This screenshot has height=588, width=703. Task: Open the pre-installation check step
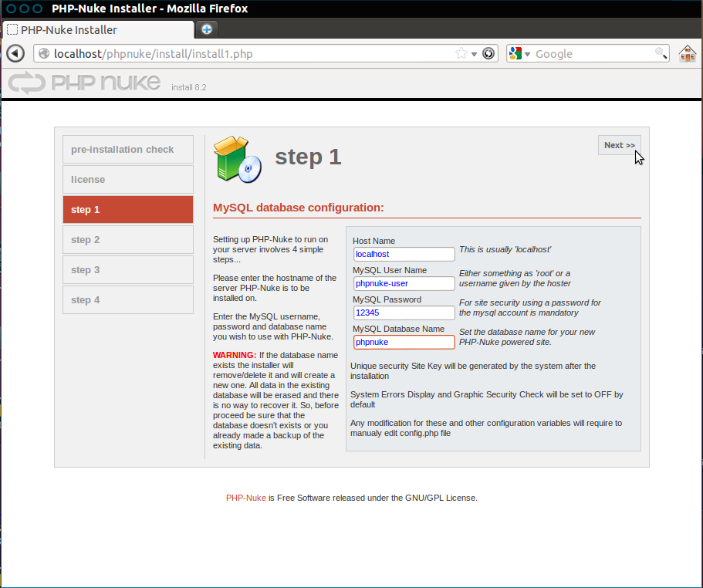pyautogui.click(x=128, y=149)
